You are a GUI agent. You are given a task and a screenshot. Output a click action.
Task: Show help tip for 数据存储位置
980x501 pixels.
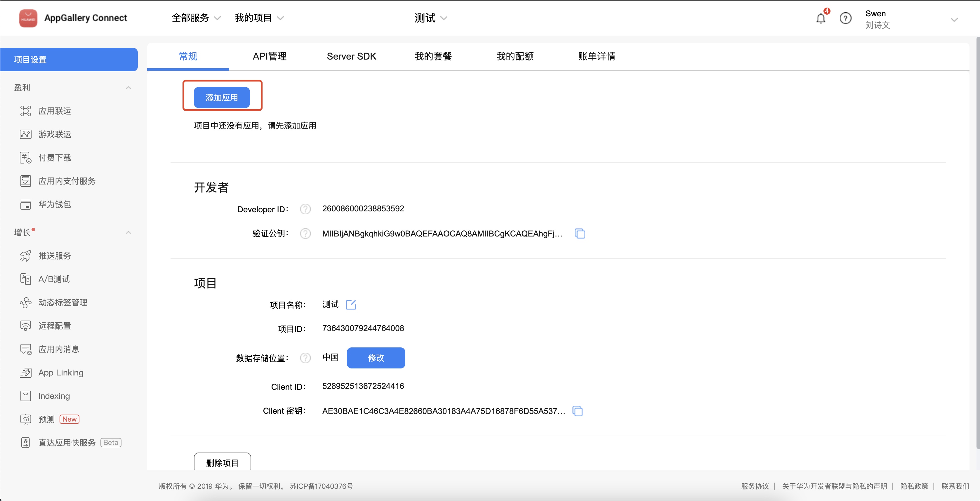(x=305, y=358)
